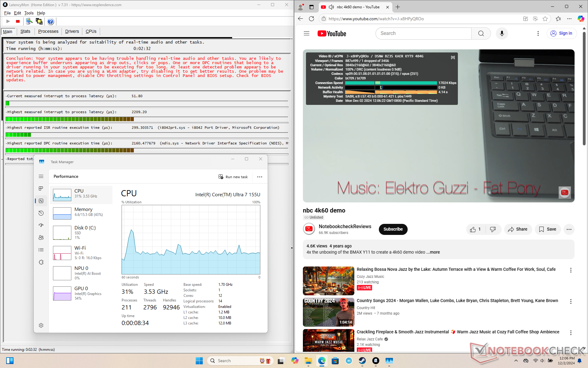Switch to LatencyMon Drivers tab

click(72, 31)
